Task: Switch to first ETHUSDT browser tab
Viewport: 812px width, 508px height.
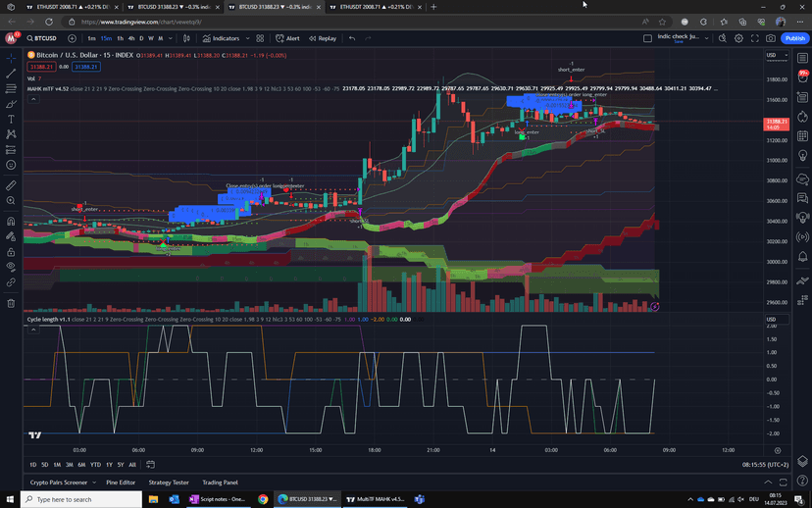Action: tap(73, 7)
